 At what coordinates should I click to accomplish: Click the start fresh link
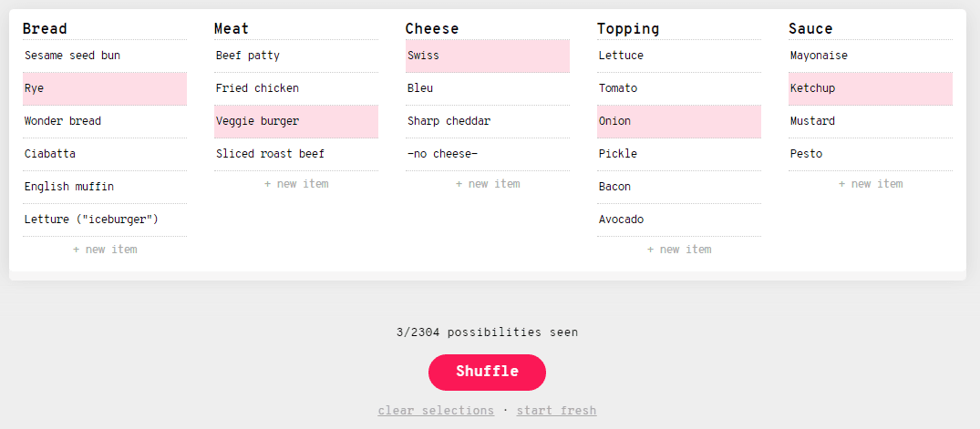(556, 411)
